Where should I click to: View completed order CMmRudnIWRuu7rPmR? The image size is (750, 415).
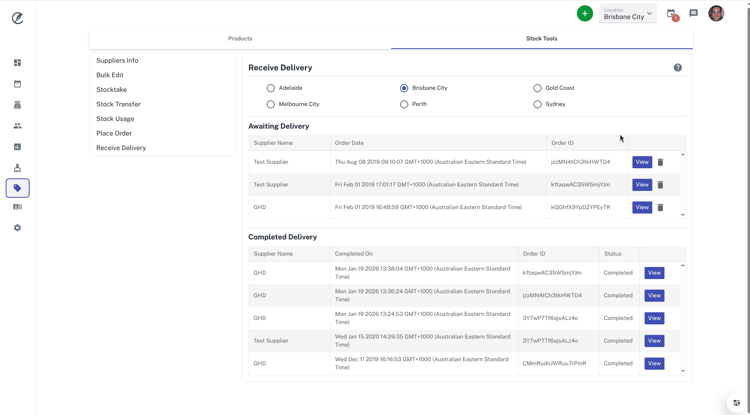654,364
